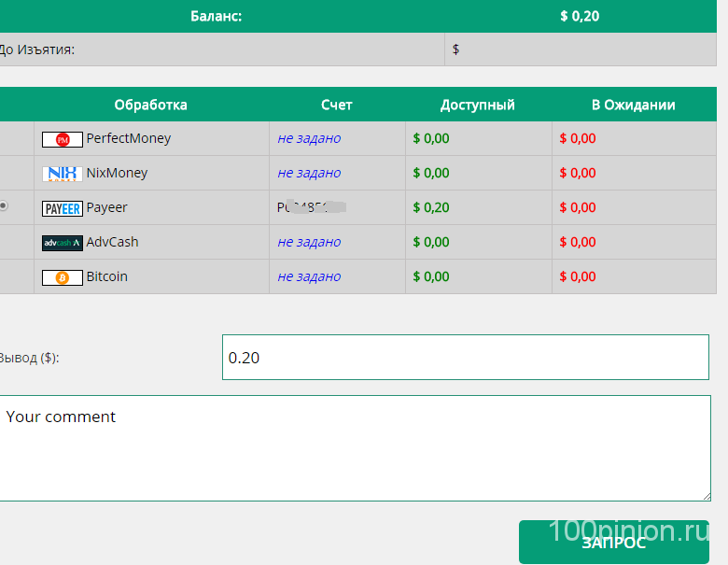The height and width of the screenshot is (565, 728).
Task: Click NixMoney pending amount $ 0,00
Action: [x=578, y=173]
